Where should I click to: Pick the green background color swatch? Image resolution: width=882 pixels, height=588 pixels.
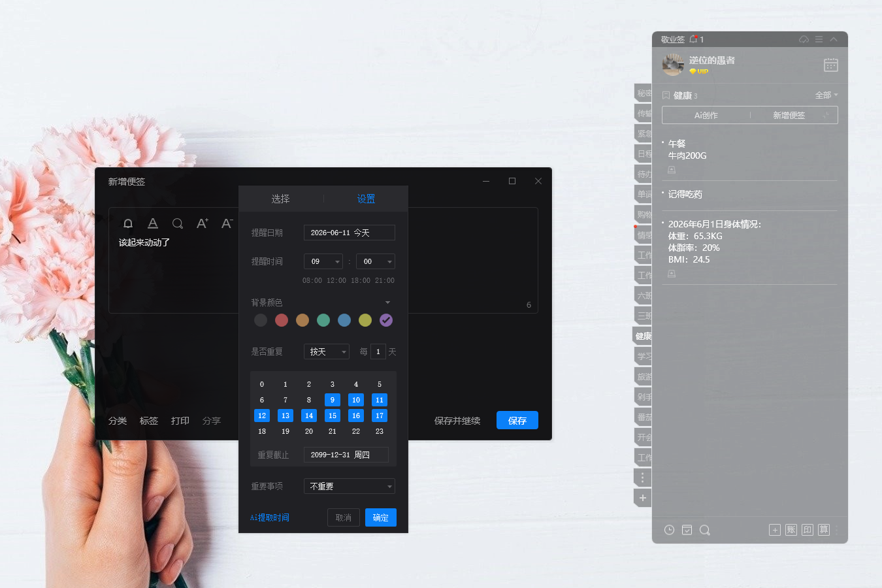323,320
